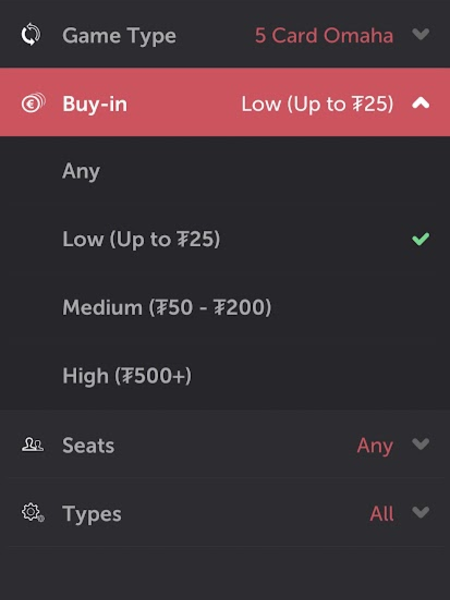The width and height of the screenshot is (450, 600).
Task: Click the Buy-in coins icon
Action: tap(33, 103)
